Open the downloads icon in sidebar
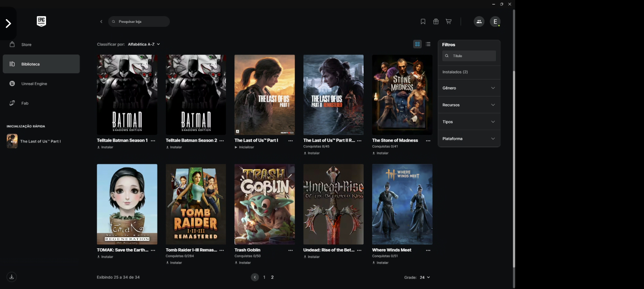This screenshot has width=644, height=289. 12,277
